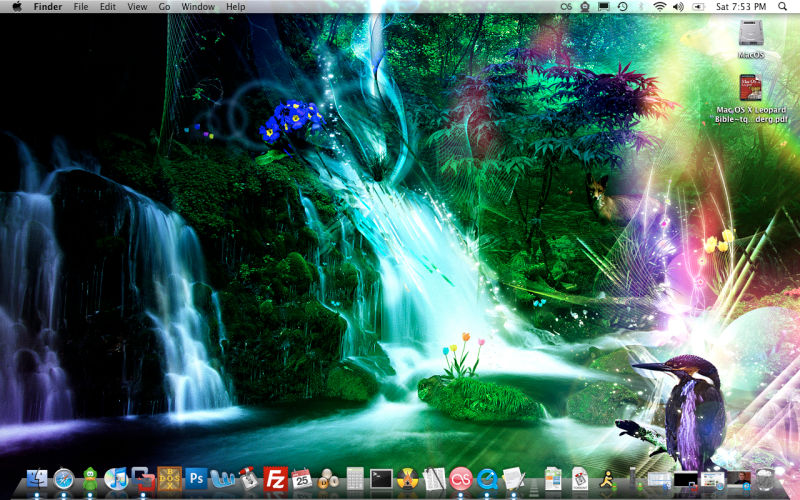Open Time Machine menu bar icon
The image size is (800, 500).
tap(622, 7)
